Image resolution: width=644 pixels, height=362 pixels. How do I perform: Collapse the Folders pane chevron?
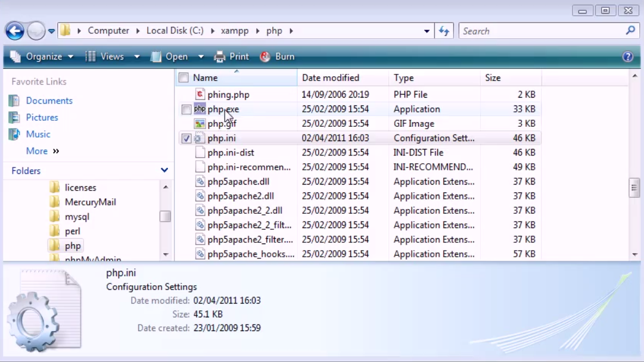[164, 170]
